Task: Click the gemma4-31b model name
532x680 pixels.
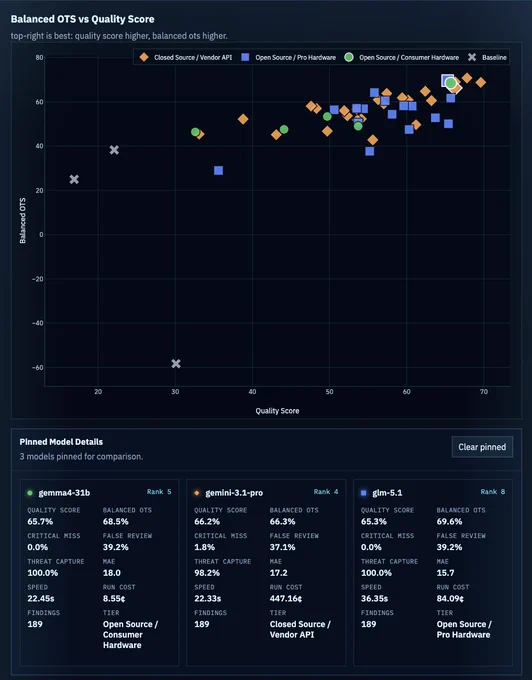Action: [x=64, y=493]
